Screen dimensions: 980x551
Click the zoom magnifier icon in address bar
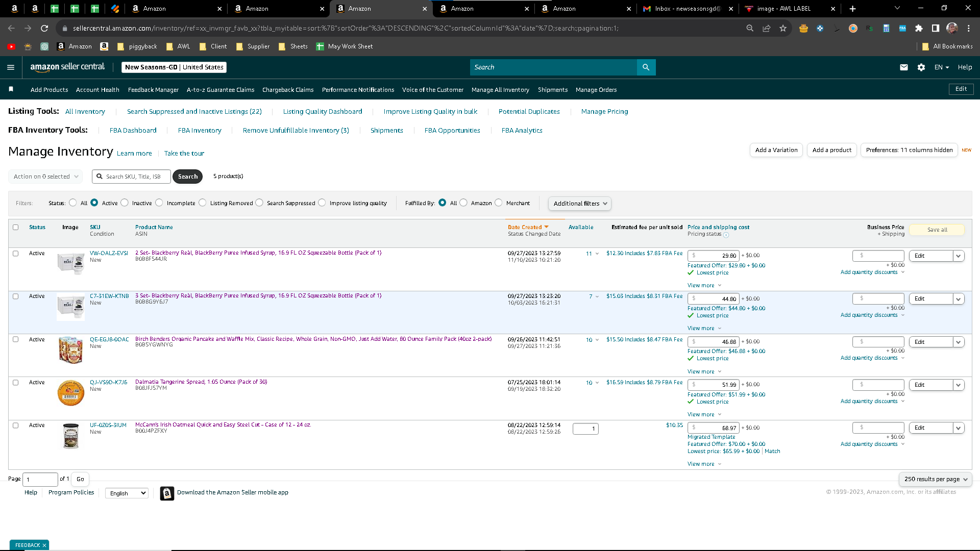click(x=750, y=29)
